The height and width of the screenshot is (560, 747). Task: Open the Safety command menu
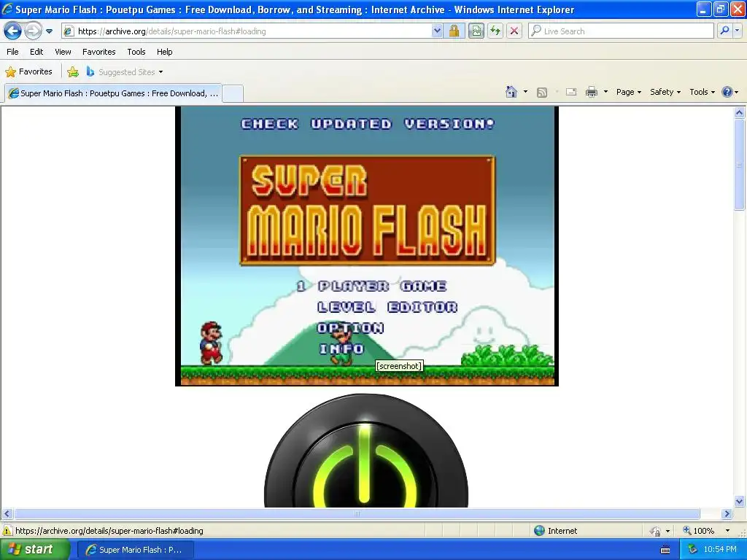(665, 92)
